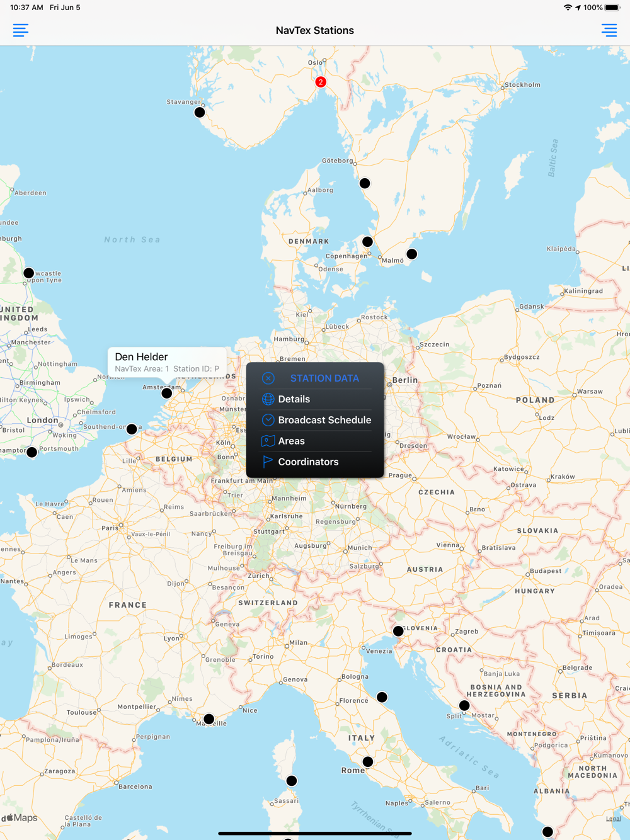The width and height of the screenshot is (630, 840).
Task: Select the station marker in Slovenia
Action: 398,631
